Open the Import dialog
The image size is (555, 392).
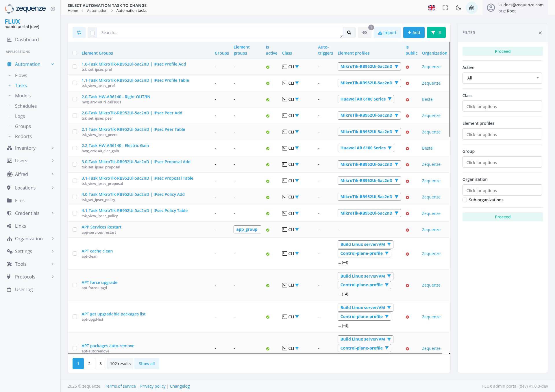[387, 32]
